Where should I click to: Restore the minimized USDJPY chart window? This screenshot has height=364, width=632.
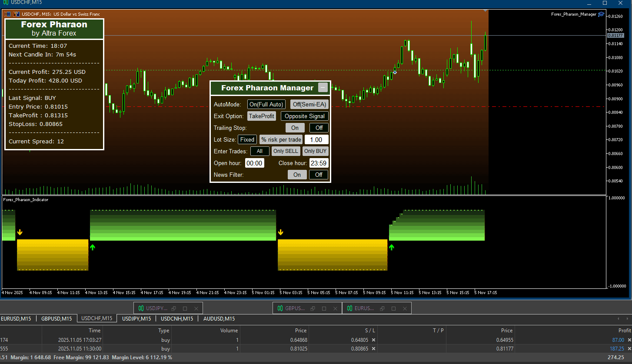[x=174, y=308]
